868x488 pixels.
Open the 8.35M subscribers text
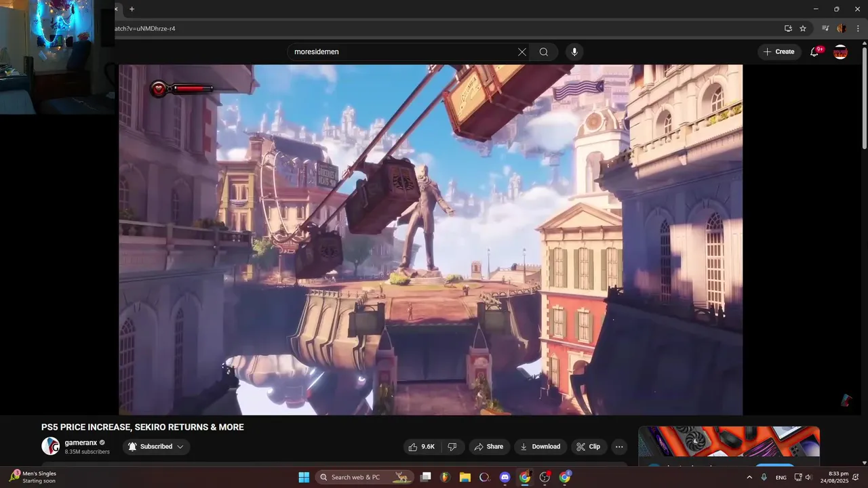click(x=87, y=452)
